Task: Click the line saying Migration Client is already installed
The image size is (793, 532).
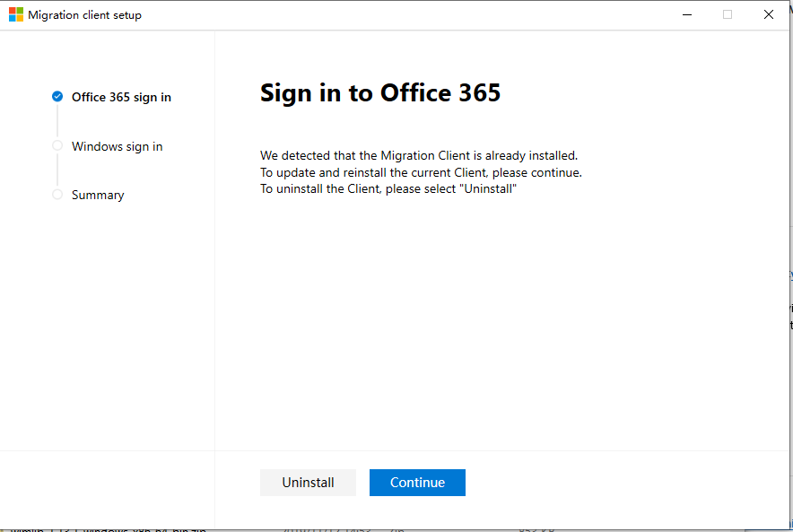Action: point(419,155)
